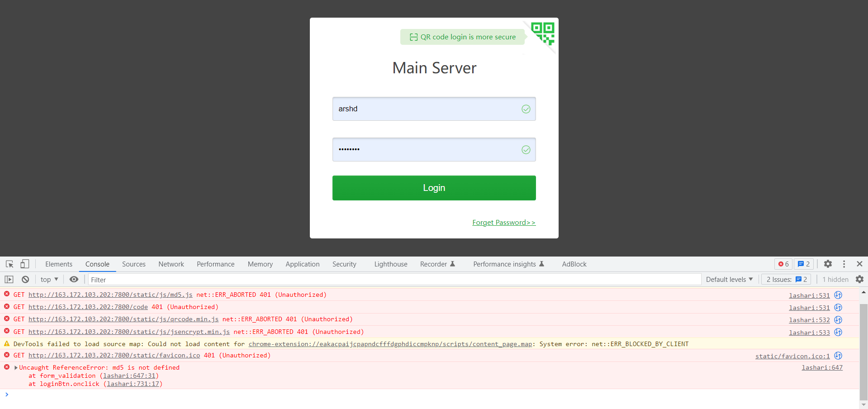The width and height of the screenshot is (868, 409).
Task: Open source link lashari:533
Action: click(x=809, y=333)
